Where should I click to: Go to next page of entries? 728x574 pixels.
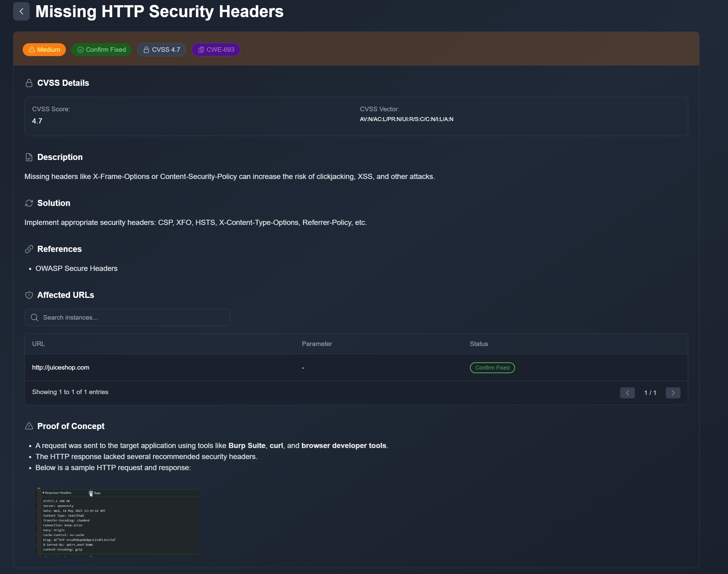coord(673,393)
